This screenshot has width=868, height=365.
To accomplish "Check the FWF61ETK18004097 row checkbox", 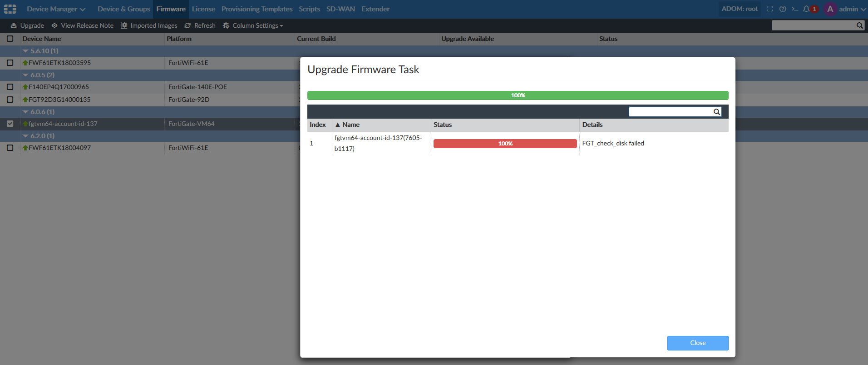I will click(10, 148).
